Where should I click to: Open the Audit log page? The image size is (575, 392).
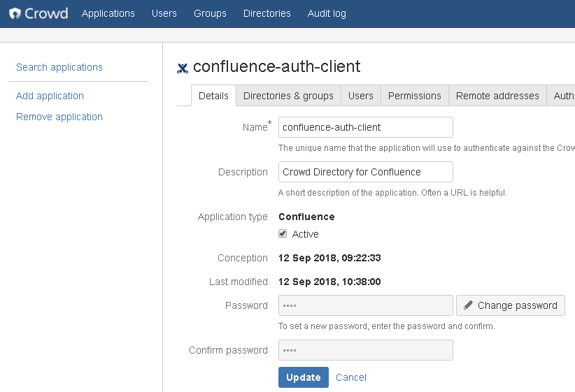tap(327, 13)
